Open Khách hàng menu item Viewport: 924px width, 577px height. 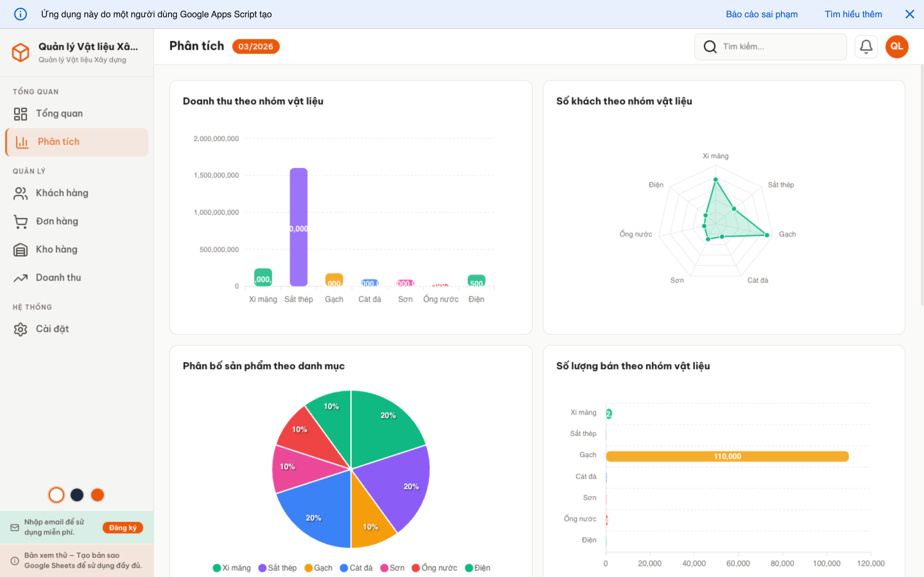click(x=62, y=193)
